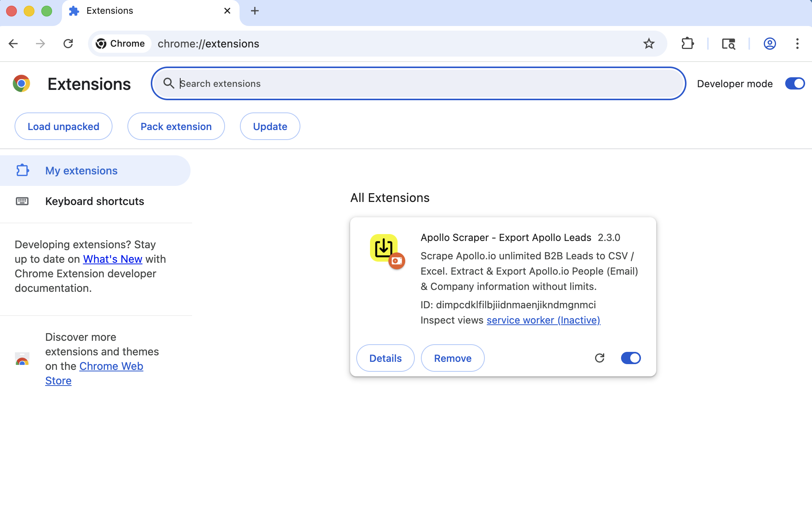Click the browser forward arrow
Screen dimensions: 812x524
pyautogui.click(x=40, y=44)
